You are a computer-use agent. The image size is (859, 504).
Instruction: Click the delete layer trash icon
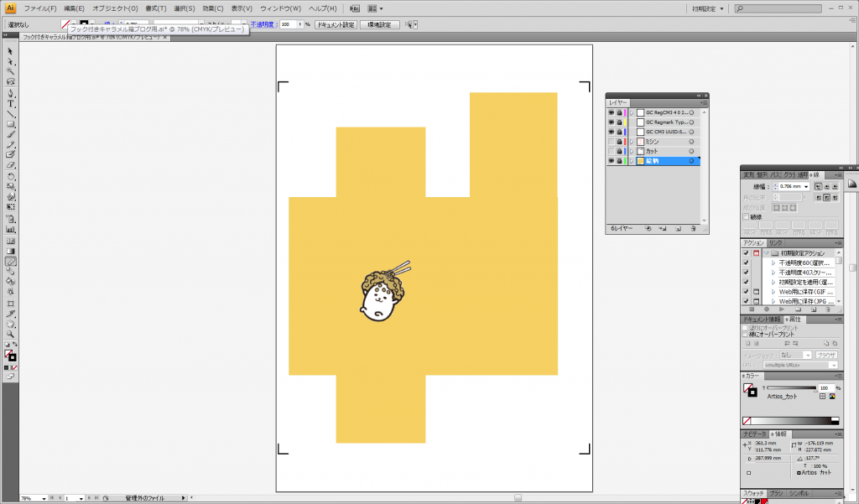pyautogui.click(x=691, y=228)
